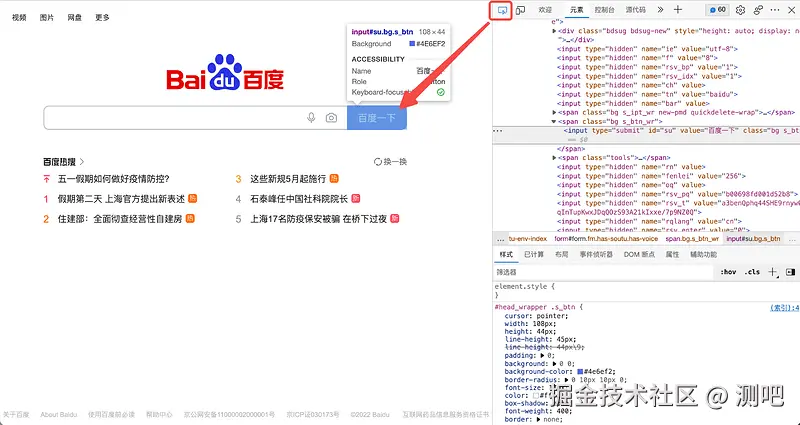Screen dimensions: 800x425
Task: Open hot search 石泰峰任中国社科院院长
Action: point(299,199)
